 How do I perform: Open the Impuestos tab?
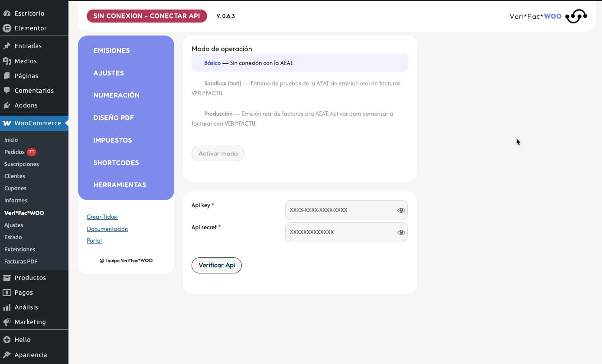coord(112,140)
